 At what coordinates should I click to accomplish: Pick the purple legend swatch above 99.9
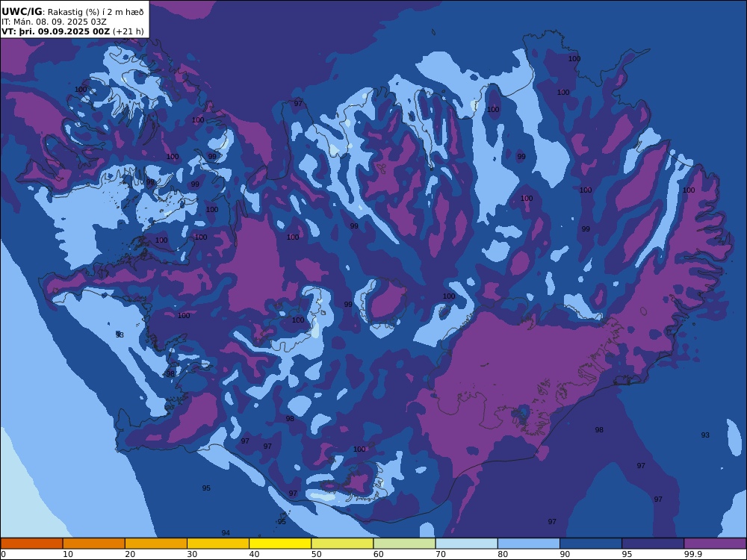coord(715,544)
